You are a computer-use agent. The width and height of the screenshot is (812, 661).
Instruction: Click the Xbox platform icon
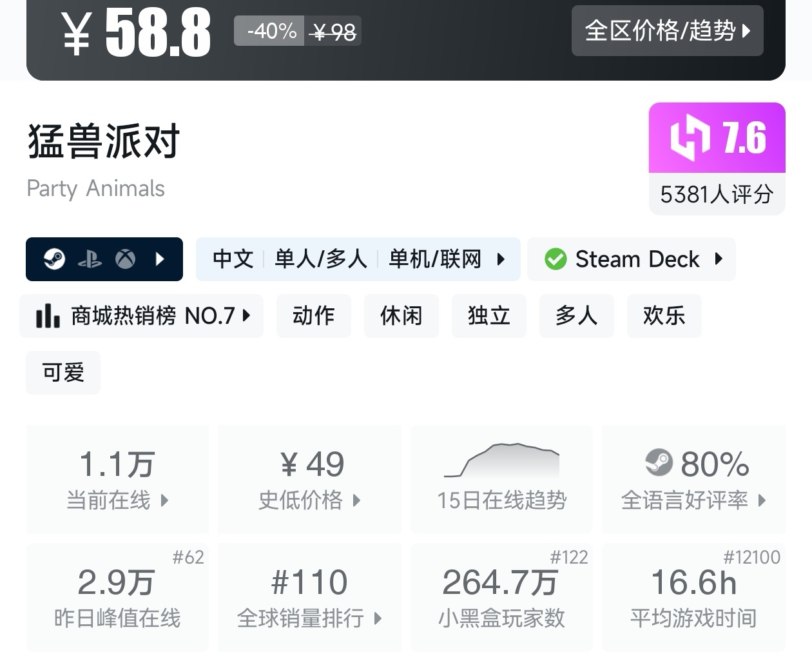click(x=125, y=259)
